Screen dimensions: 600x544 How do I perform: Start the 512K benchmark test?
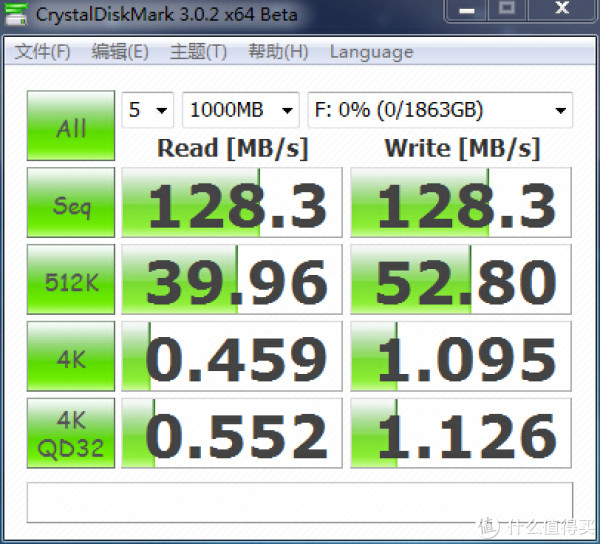71,279
